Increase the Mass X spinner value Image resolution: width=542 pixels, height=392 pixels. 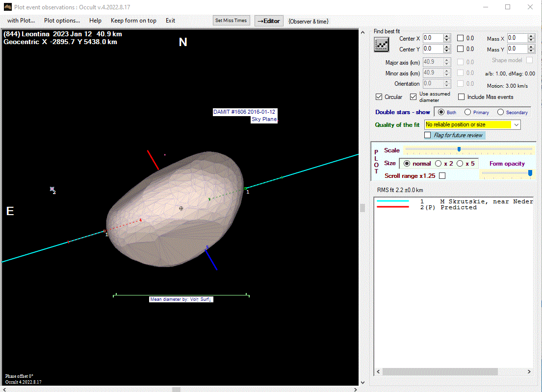(531, 36)
